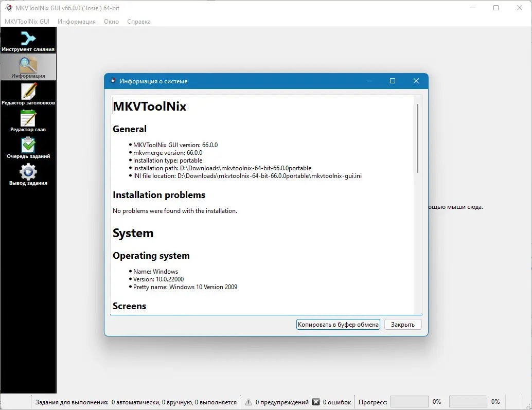Open the MKVToolNix GUI menu
This screenshot has width=532, height=410.
coord(27,22)
